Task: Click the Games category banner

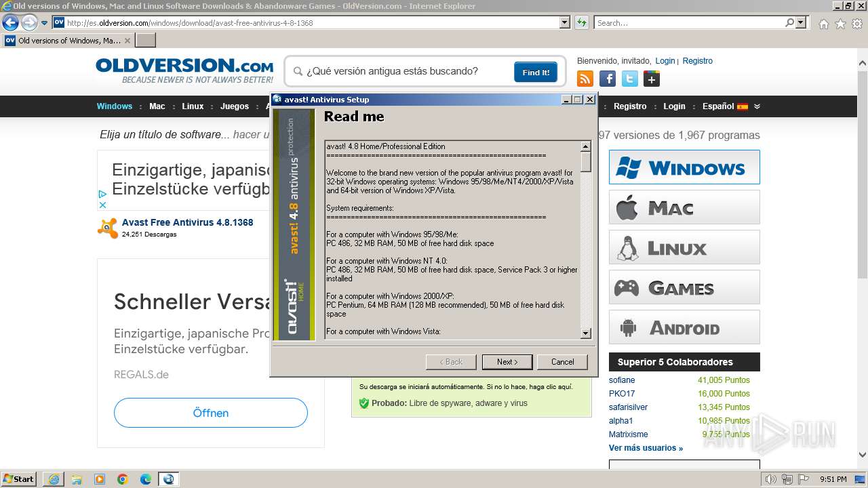Action: point(684,287)
